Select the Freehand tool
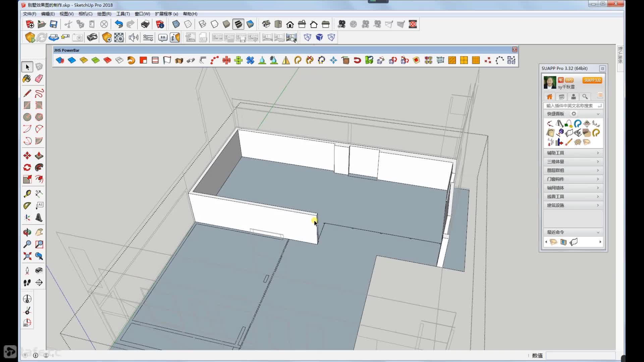Image resolution: width=644 pixels, height=362 pixels. pyautogui.click(x=39, y=93)
